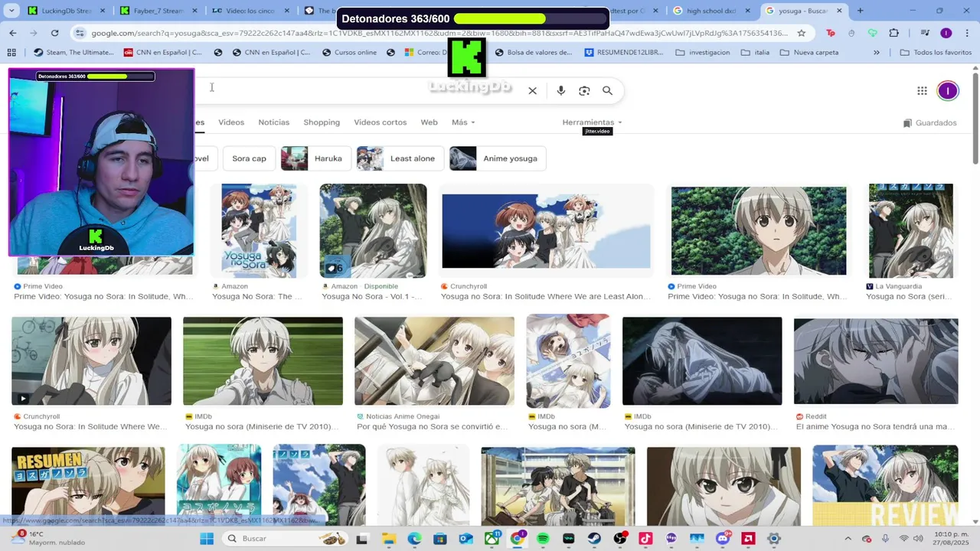Open the Nueva carpeta bookmarks folder

(x=809, y=52)
